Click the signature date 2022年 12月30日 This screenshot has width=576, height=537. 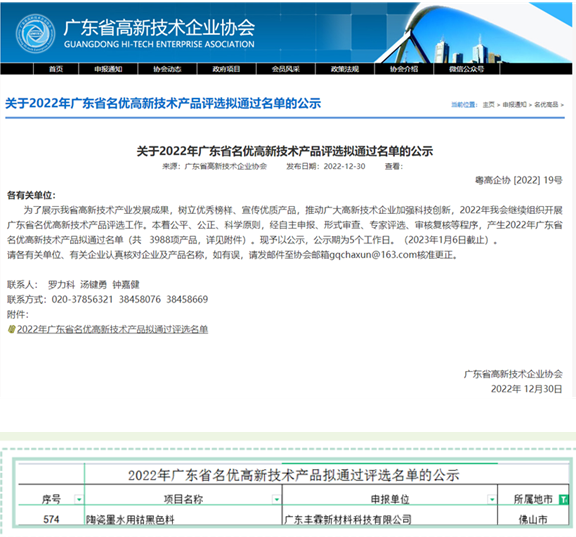pyautogui.click(x=526, y=389)
